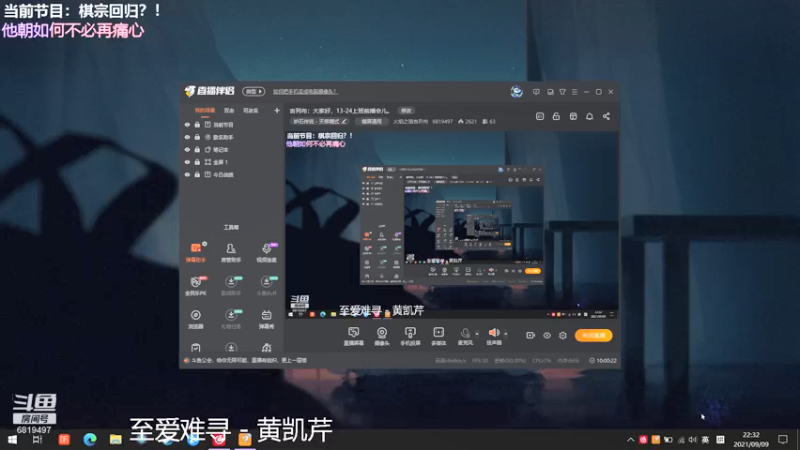Select the 今日战绩 source row
Viewport: 800px width, 450px height.
coord(232,174)
